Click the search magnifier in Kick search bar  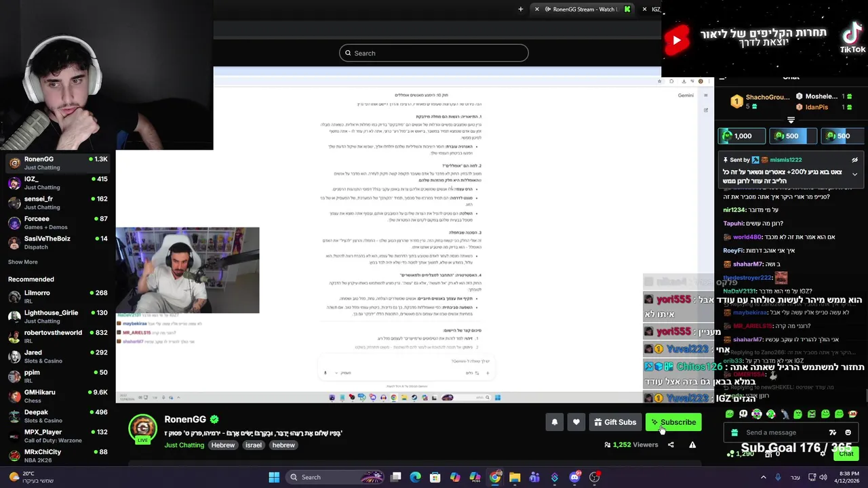click(x=348, y=53)
